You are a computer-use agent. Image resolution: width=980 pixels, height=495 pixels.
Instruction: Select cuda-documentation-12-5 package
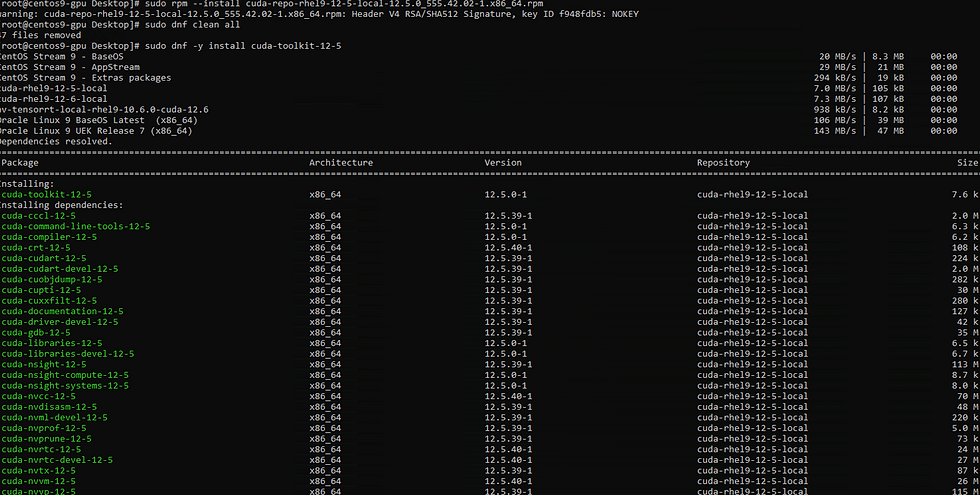pyautogui.click(x=62, y=311)
